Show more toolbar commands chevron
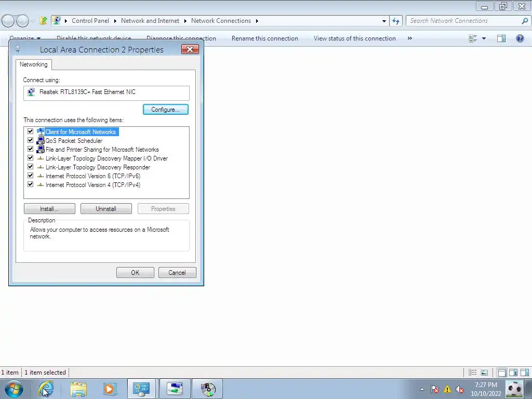Screen dimensions: 532x399 click(410, 38)
